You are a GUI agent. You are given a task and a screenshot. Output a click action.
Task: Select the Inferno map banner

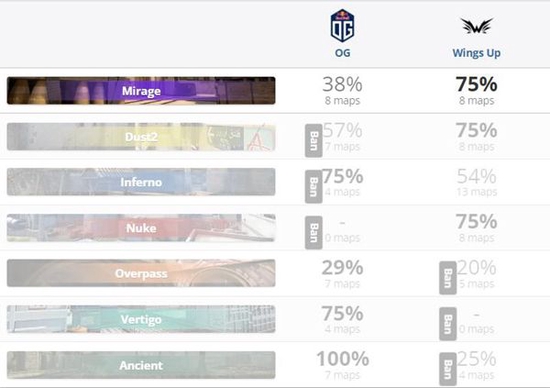click(141, 182)
